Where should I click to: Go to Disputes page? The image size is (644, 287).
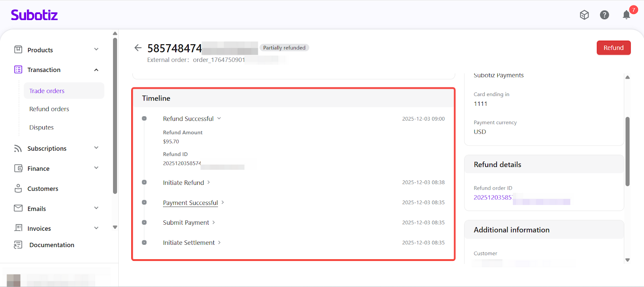pos(41,127)
